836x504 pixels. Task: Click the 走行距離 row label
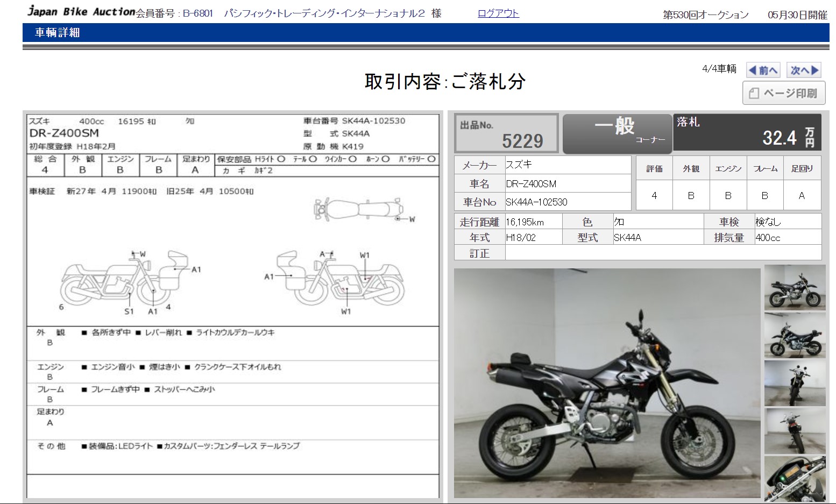[x=479, y=222]
